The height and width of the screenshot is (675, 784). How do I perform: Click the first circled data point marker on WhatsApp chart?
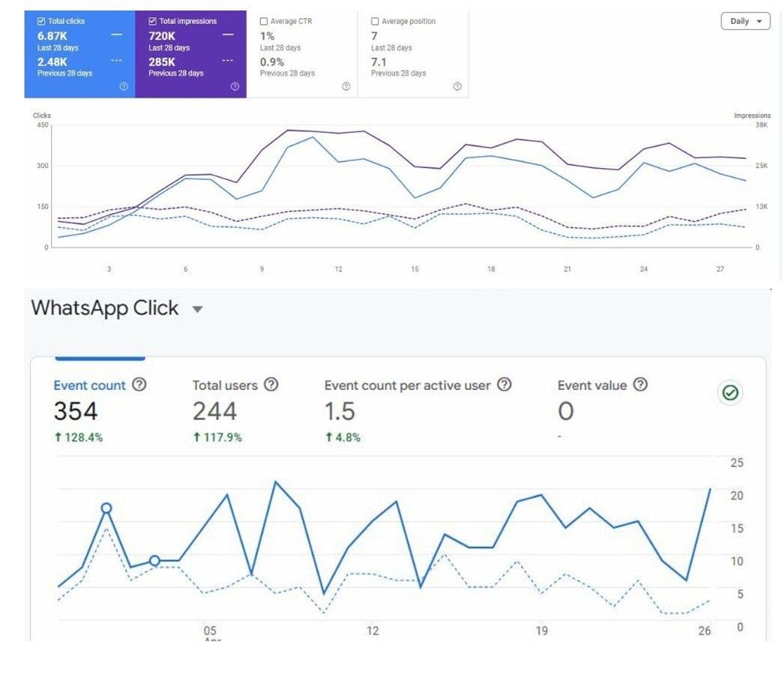click(x=106, y=508)
